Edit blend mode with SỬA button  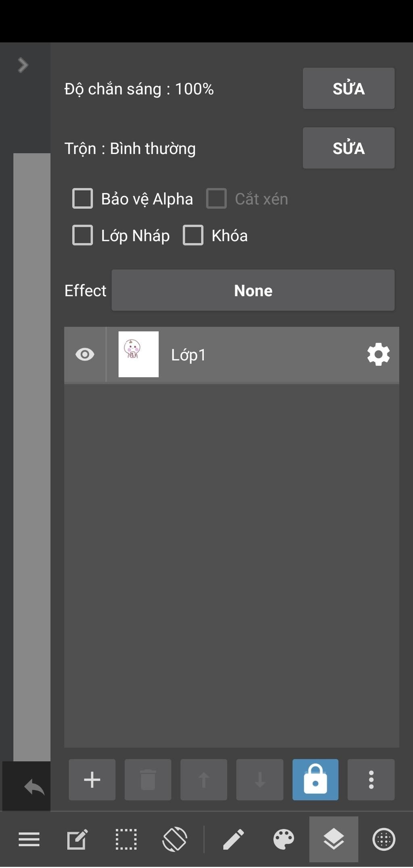348,148
